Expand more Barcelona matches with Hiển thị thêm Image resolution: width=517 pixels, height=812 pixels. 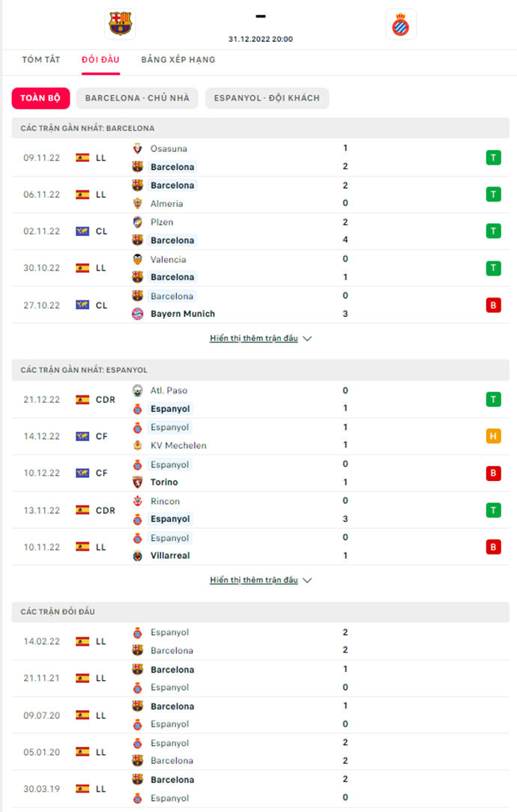(x=260, y=339)
